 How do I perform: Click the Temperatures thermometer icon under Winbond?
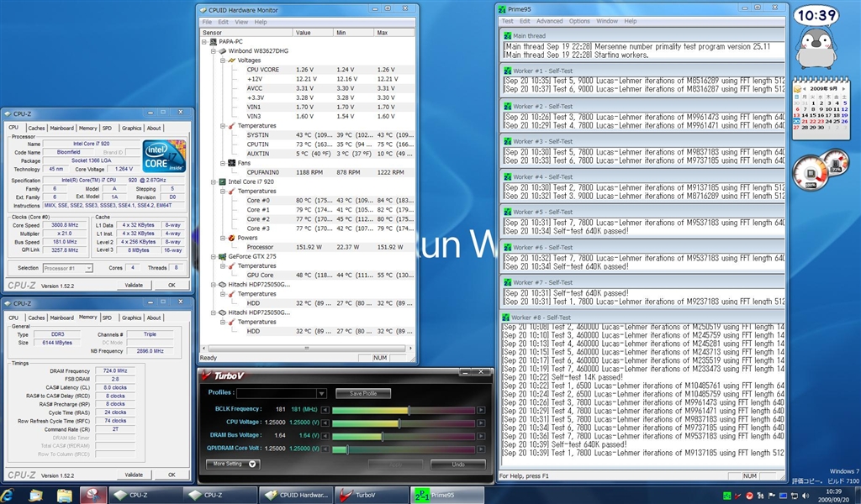232,126
